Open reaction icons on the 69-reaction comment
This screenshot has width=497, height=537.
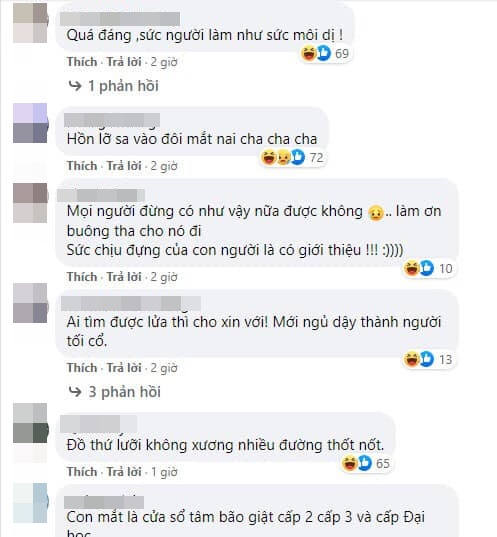[325, 53]
